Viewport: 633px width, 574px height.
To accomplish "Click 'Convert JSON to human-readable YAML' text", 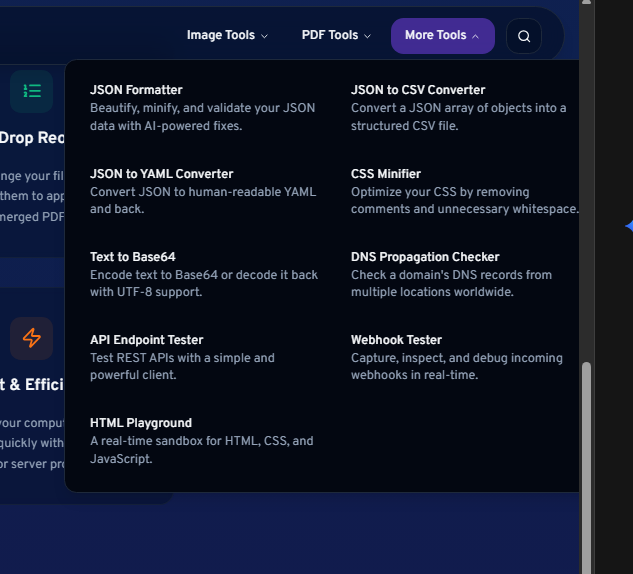I will coord(203,200).
